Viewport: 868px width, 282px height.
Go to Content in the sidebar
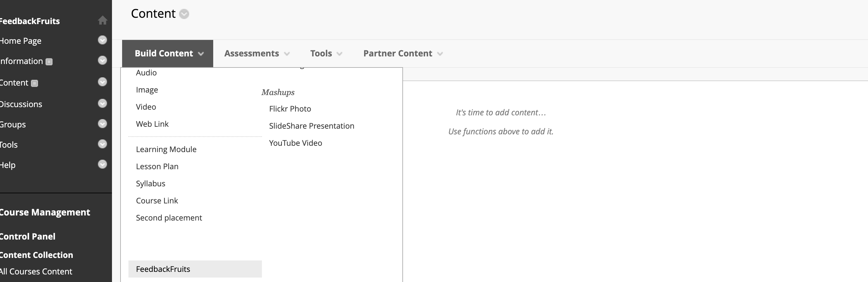14,83
